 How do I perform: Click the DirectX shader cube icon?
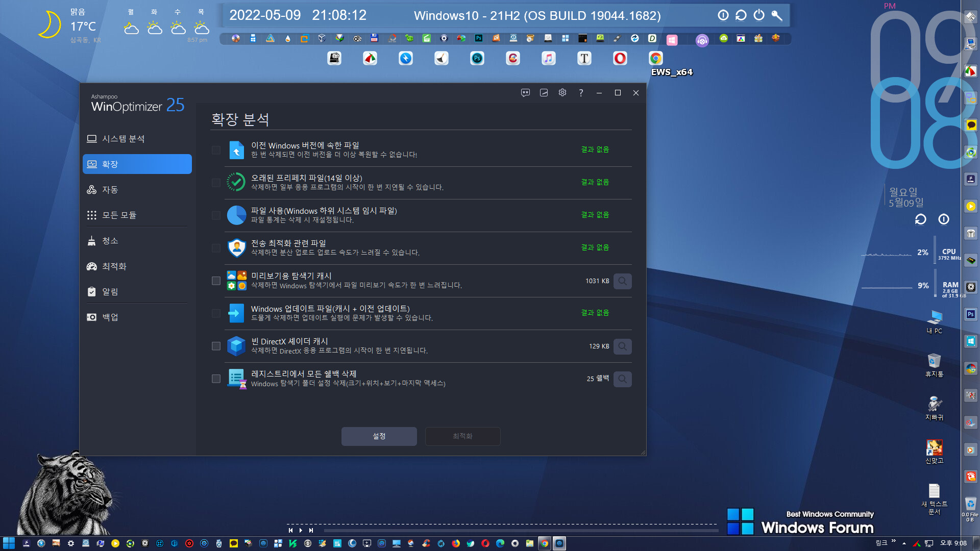pos(236,346)
